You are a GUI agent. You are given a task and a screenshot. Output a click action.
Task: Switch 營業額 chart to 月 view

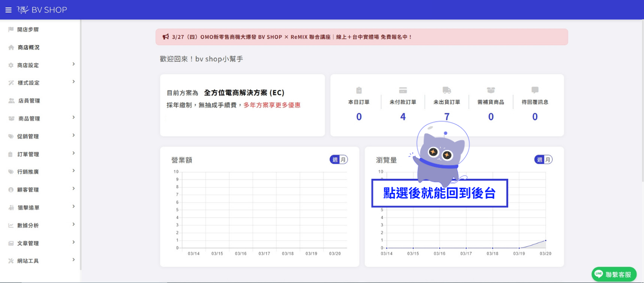pyautogui.click(x=344, y=159)
